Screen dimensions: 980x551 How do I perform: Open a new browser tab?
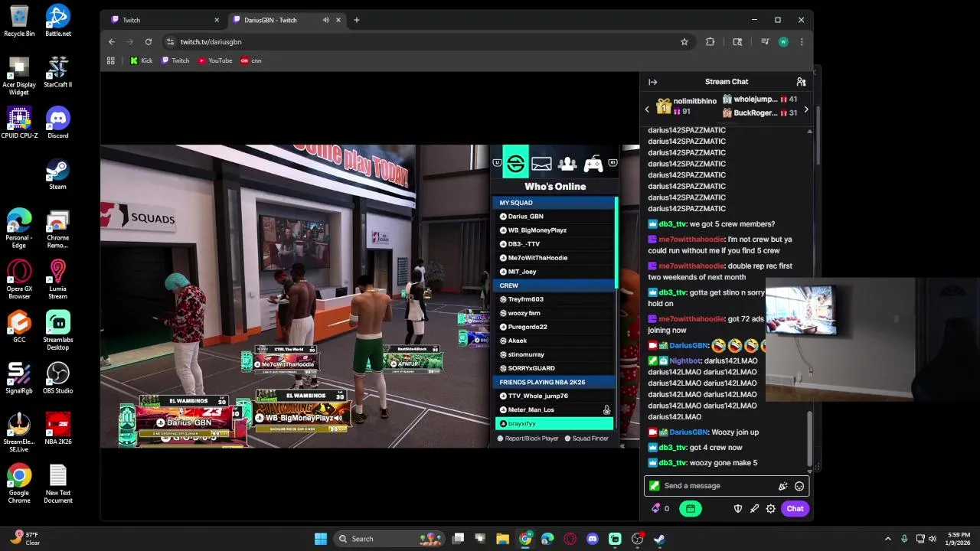coord(356,20)
